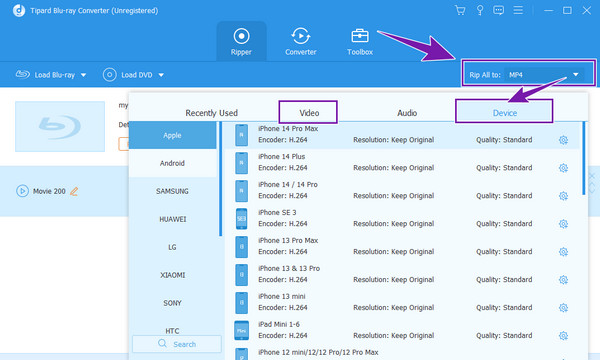Open the hamburger menu icon

click(x=518, y=10)
